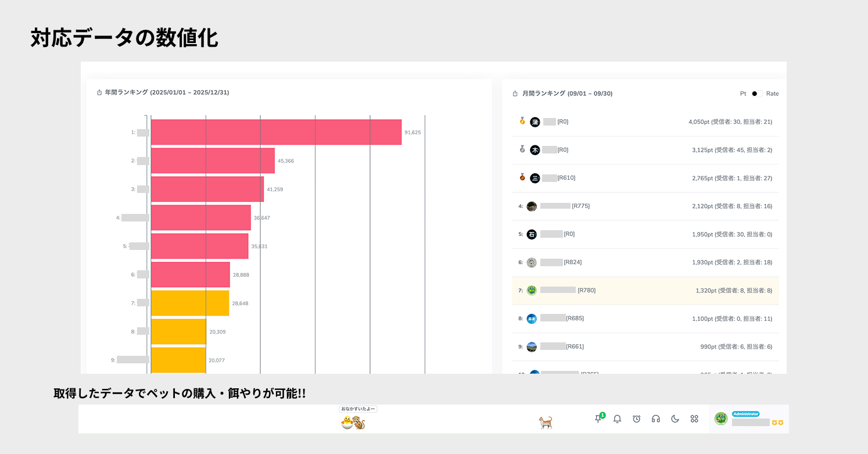The height and width of the screenshot is (454, 868).
Task: Open the Administrator profile avatar
Action: tap(721, 419)
